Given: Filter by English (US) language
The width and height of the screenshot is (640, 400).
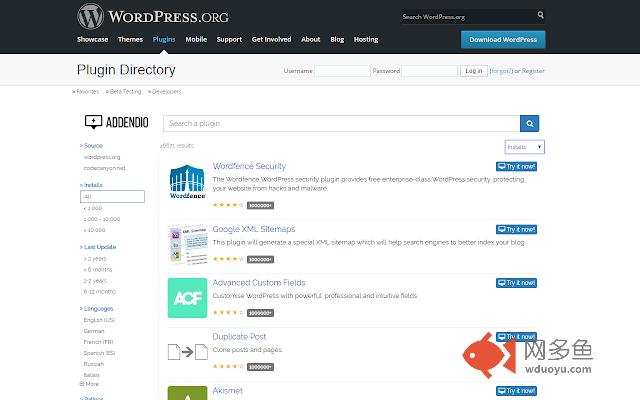Looking at the screenshot, I should (99, 320).
